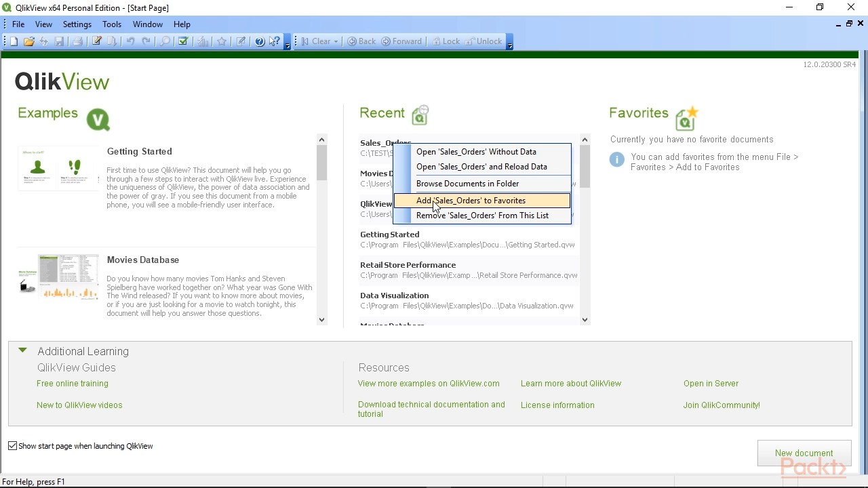Viewport: 868px width, 488px height.
Task: Open the Window menu
Action: click(148, 24)
